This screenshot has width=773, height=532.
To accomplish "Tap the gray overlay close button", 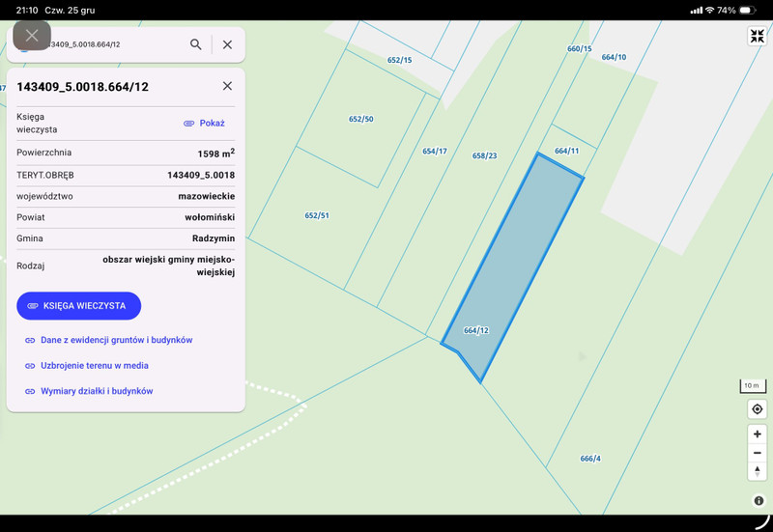I will [32, 36].
